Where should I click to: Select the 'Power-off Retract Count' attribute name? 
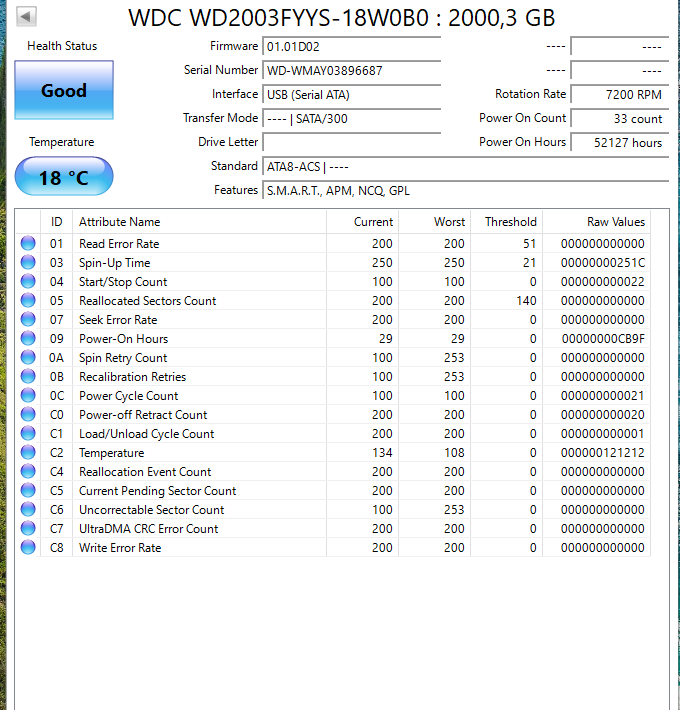click(143, 415)
